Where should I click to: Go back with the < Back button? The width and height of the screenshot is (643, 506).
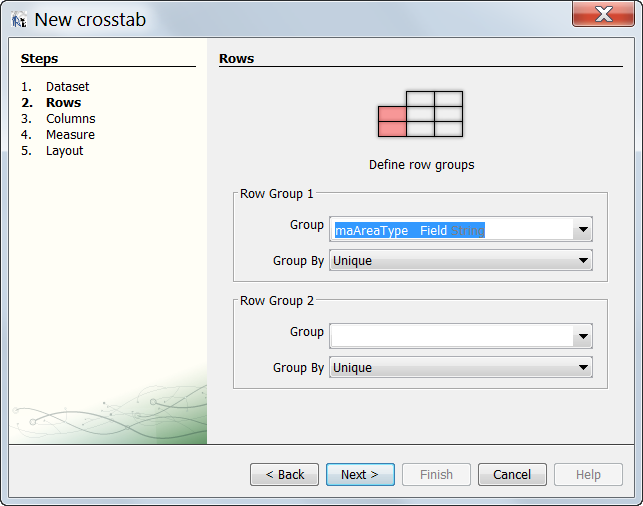[284, 474]
